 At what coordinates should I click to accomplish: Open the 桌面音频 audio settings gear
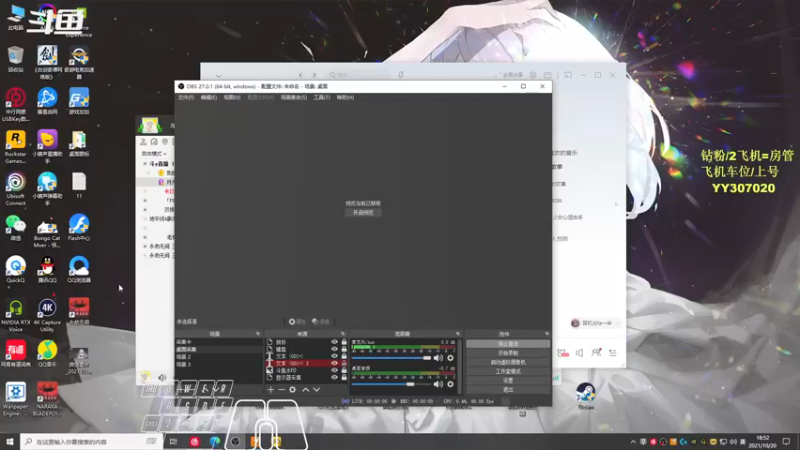pos(450,384)
